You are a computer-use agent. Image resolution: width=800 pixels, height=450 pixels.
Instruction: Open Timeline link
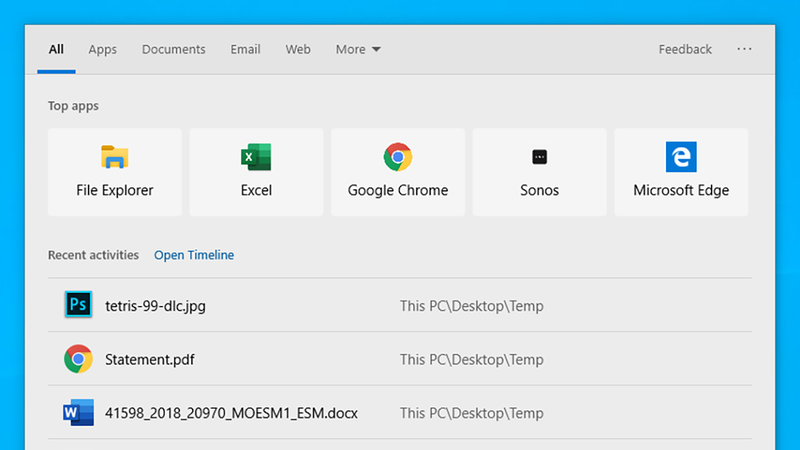pyautogui.click(x=194, y=255)
